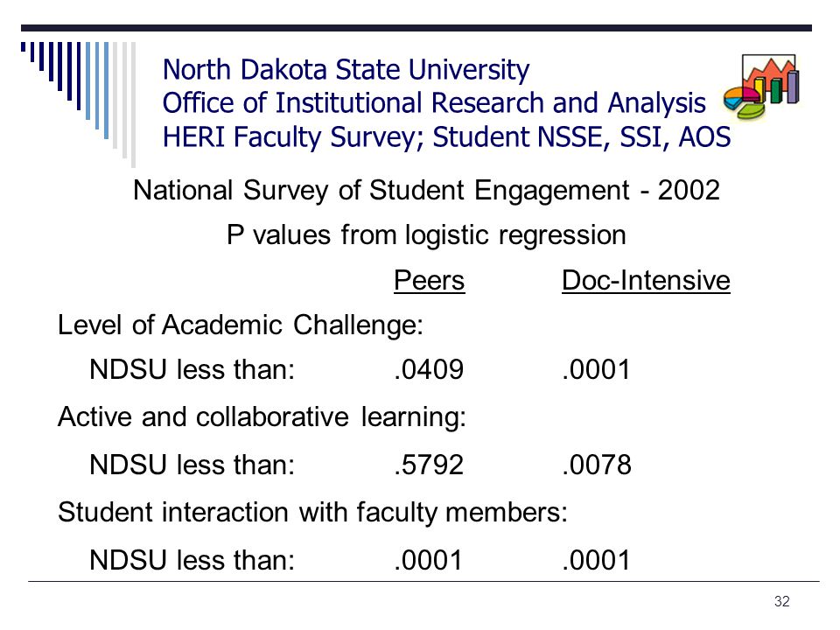This screenshot has width=840, height=630.
Task: Select the underlined Peers column heading
Action: [429, 280]
